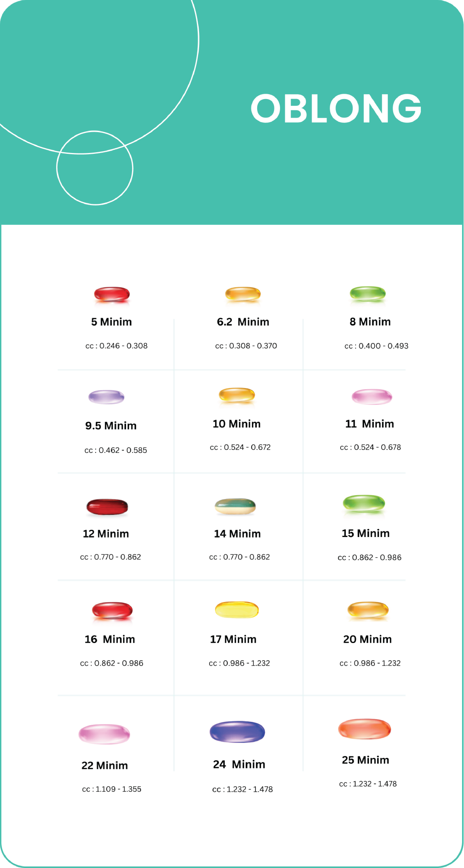
Task: Click the blue 24 Minim capsule
Action: click(237, 732)
